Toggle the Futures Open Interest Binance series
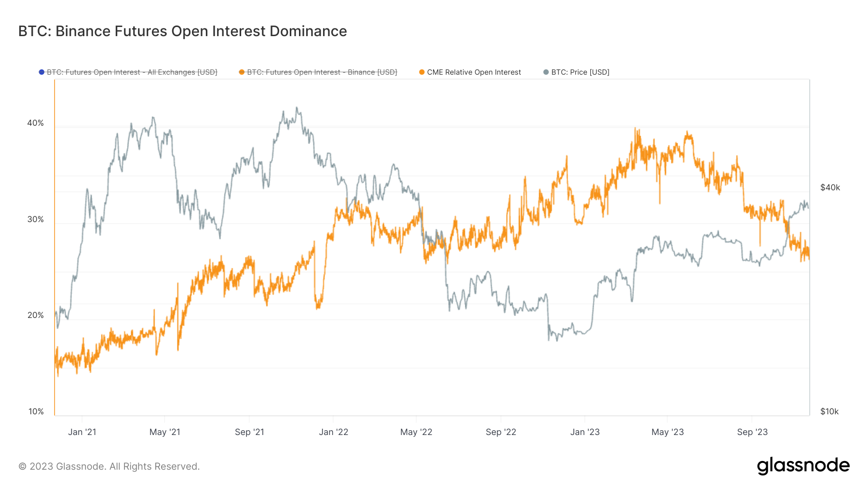 click(x=322, y=72)
